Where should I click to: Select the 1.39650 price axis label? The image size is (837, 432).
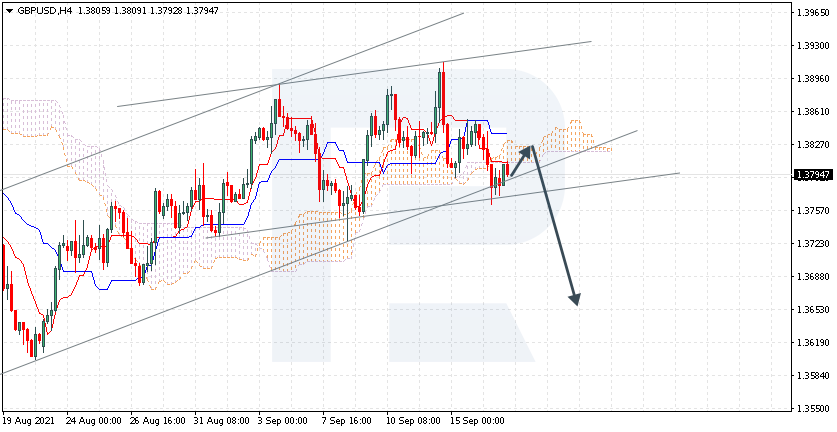pos(811,14)
